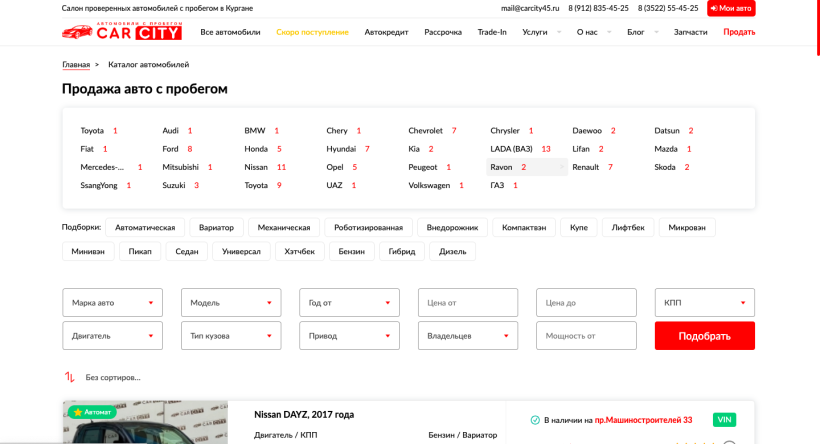Select the Дизель filter chip
This screenshot has width=820, height=444.
click(452, 252)
